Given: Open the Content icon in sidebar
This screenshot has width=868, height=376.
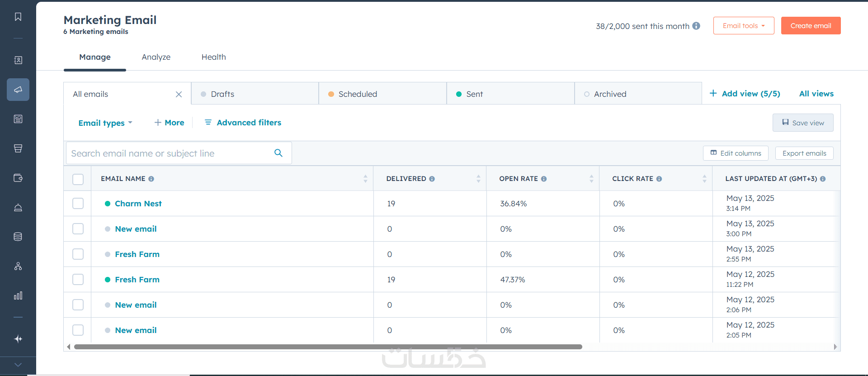Looking at the screenshot, I should pyautogui.click(x=18, y=119).
